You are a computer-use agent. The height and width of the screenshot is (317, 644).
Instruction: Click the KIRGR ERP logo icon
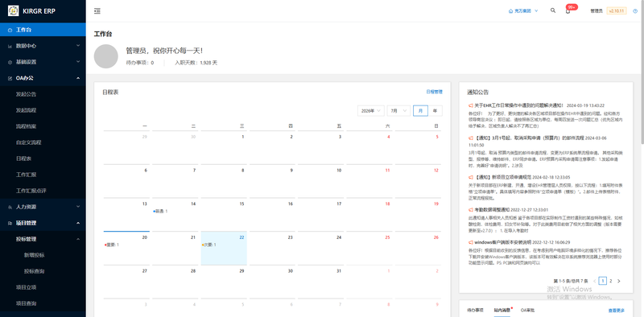pyautogui.click(x=13, y=10)
